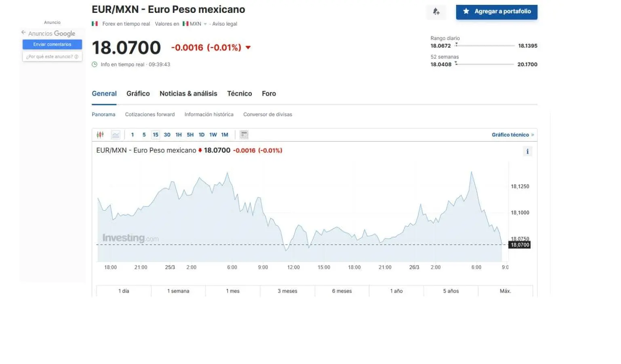Click the Investing.com chart logo

[131, 238]
